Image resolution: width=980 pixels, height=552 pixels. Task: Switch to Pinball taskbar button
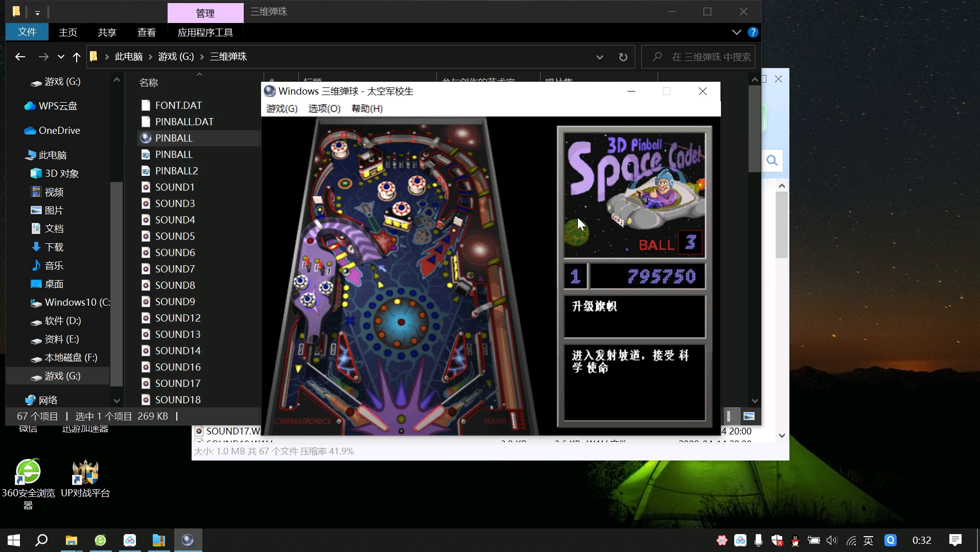tap(188, 540)
